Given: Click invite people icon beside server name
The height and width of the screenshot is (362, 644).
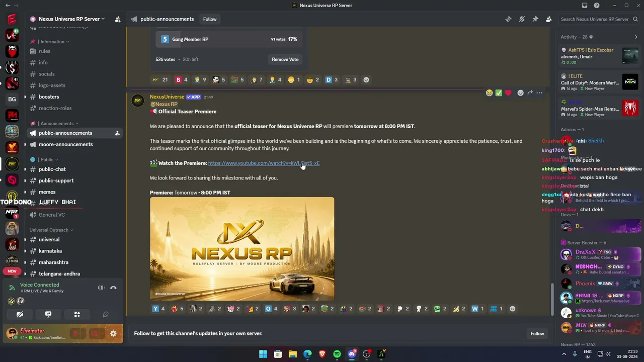Looking at the screenshot, I should coord(118,19).
